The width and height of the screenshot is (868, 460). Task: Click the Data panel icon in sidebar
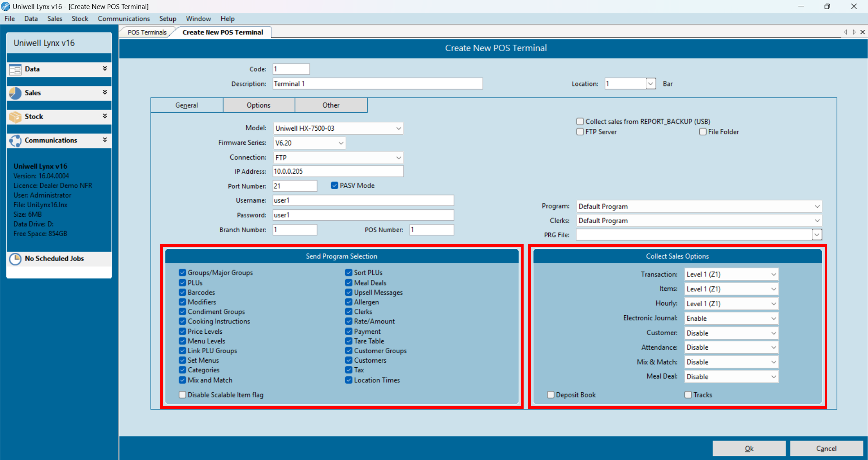(15, 69)
